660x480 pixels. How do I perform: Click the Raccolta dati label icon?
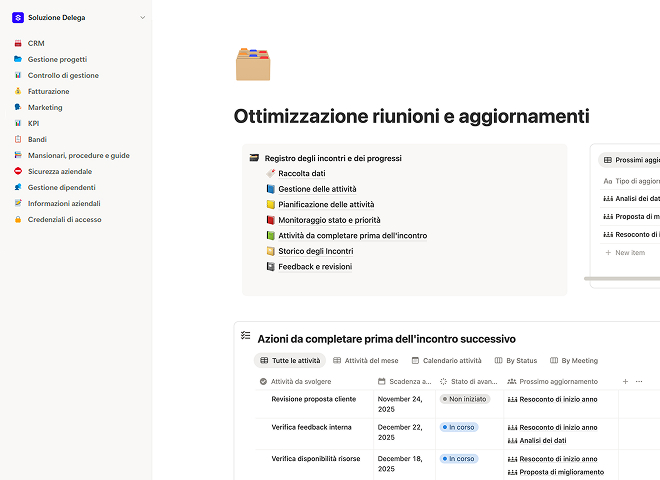coord(271,173)
